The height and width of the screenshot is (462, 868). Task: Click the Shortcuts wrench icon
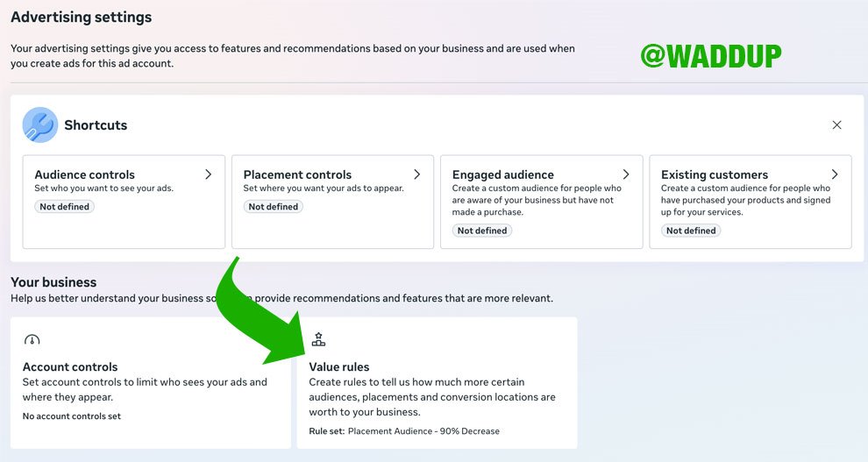pos(39,125)
